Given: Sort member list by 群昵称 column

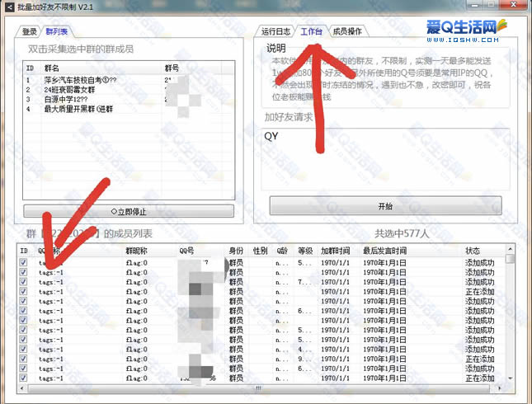Looking at the screenshot, I should click(x=149, y=251).
